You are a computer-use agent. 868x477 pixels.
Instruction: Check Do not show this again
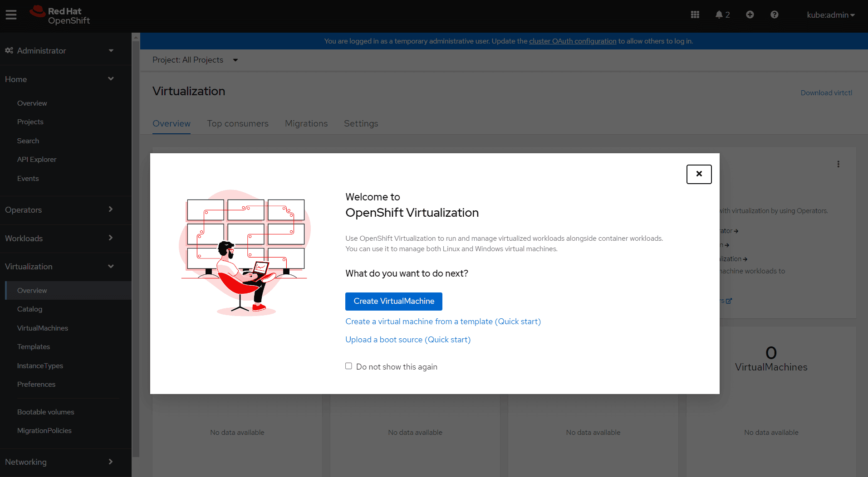pos(348,366)
